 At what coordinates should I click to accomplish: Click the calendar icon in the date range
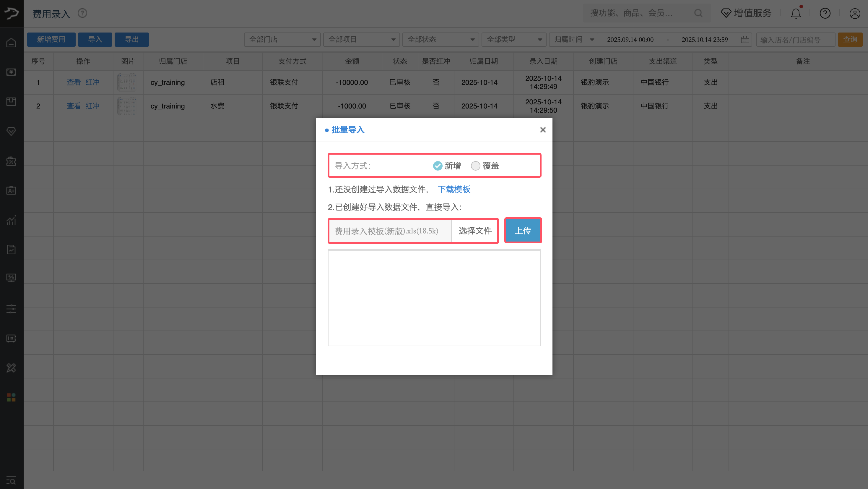[x=745, y=40]
